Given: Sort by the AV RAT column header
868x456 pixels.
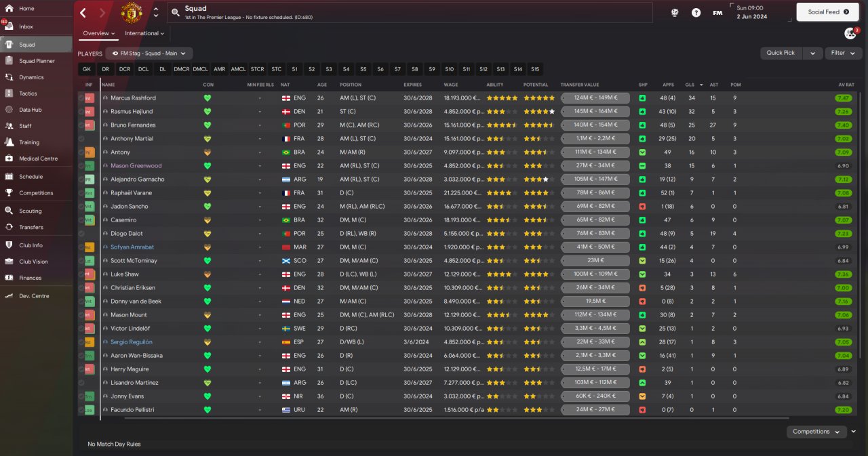Looking at the screenshot, I should point(846,85).
